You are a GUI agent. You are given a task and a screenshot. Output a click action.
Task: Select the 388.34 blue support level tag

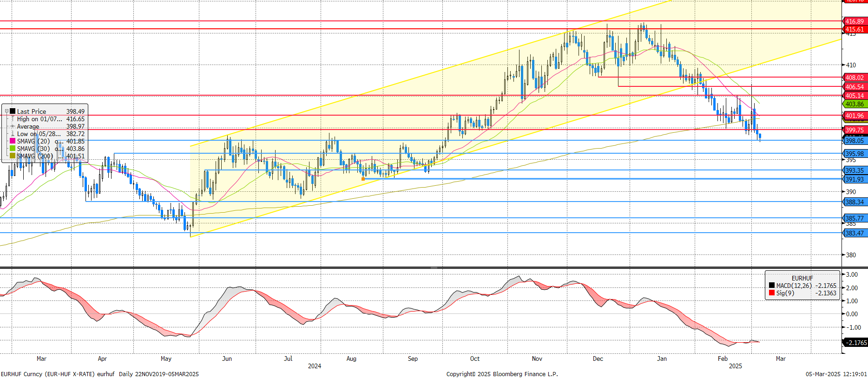point(855,202)
